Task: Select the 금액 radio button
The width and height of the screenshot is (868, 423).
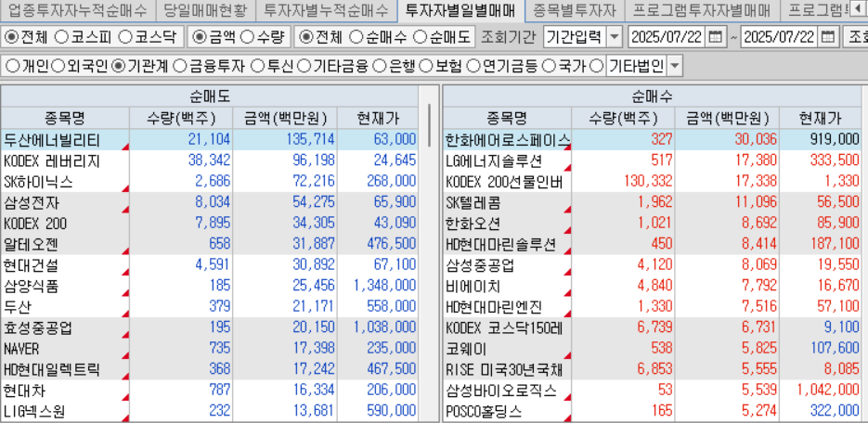Action: click(x=199, y=37)
